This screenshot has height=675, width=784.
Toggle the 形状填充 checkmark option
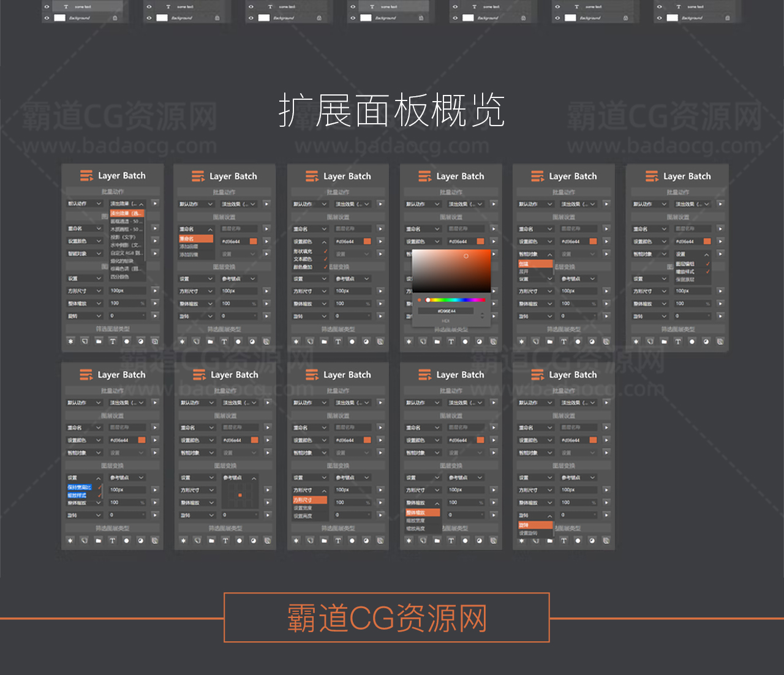325,251
